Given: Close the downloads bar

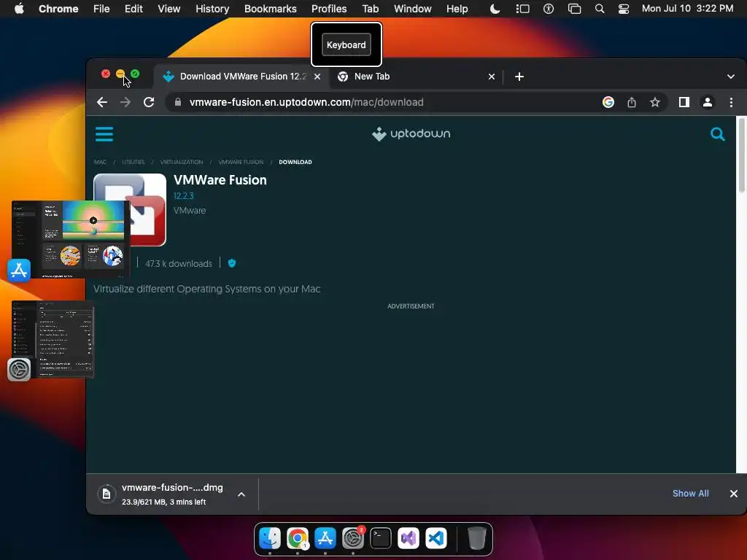Looking at the screenshot, I should tap(734, 494).
